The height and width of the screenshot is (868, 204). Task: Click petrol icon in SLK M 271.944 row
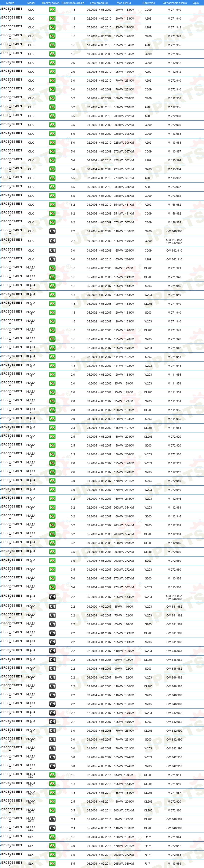(x=52, y=837)
